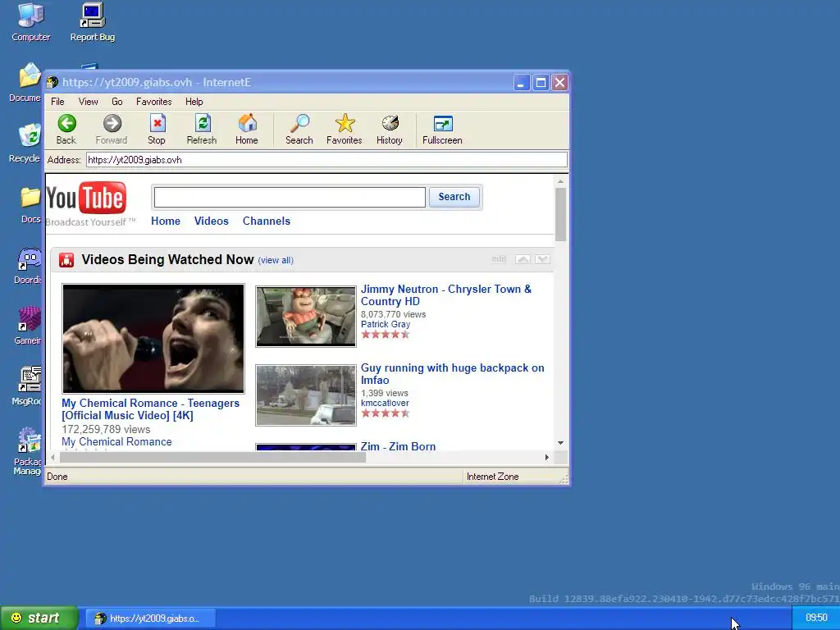Open the Package Manager desktop icon
The height and width of the screenshot is (630, 840).
[x=28, y=452]
